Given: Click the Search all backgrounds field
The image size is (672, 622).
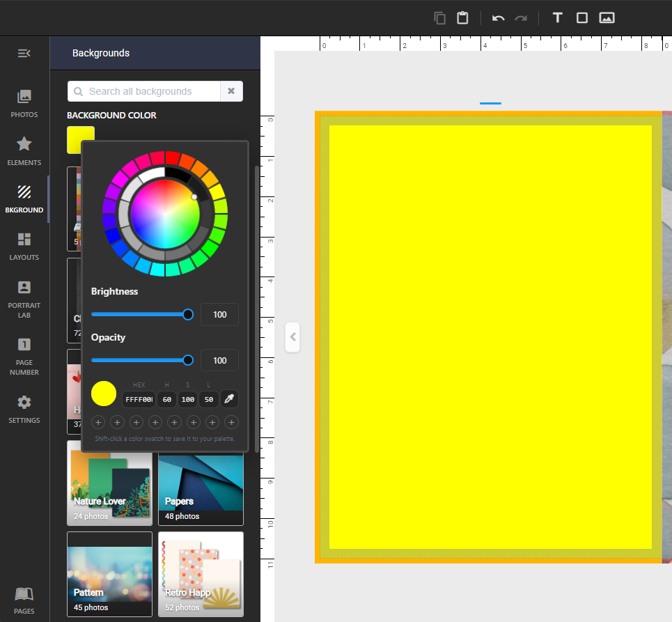Looking at the screenshot, I should pyautogui.click(x=144, y=91).
